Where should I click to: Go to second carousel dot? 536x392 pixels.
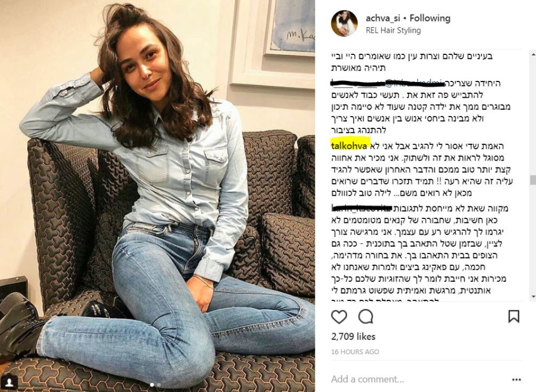click(x=159, y=385)
